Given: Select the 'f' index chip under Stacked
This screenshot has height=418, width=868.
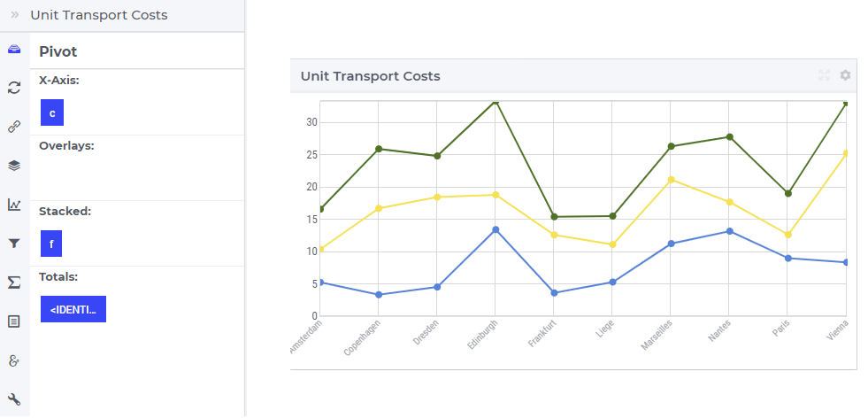Looking at the screenshot, I should (51, 244).
